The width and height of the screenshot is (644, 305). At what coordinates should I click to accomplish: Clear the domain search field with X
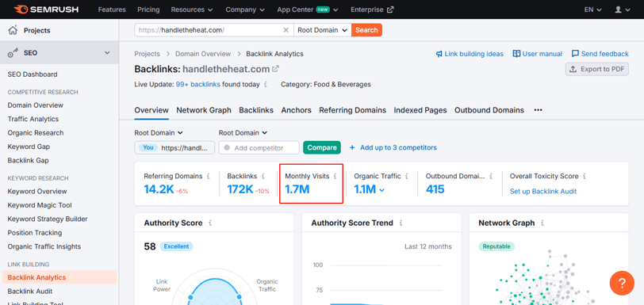pos(286,30)
